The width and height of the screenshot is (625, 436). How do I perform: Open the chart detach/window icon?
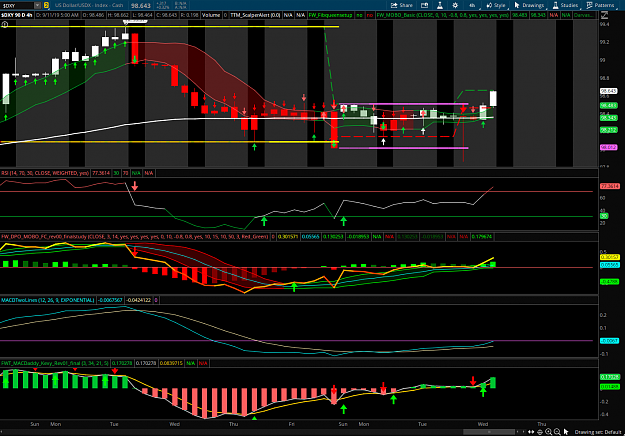pyautogui.click(x=425, y=5)
